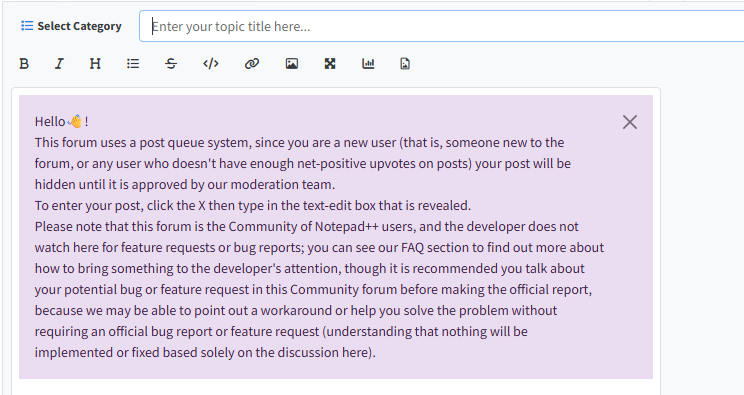Image resolution: width=744 pixels, height=395 pixels.
Task: Insert an image via picture icon
Action: pyautogui.click(x=292, y=64)
